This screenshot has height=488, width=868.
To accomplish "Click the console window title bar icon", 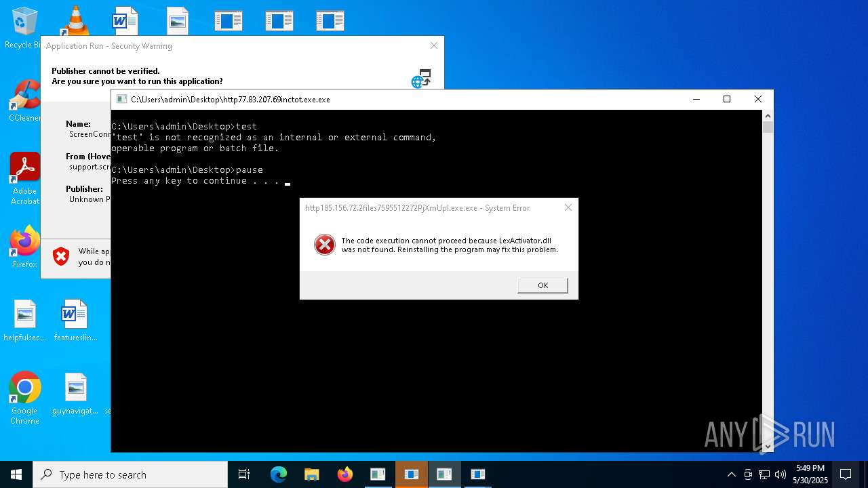I will [122, 99].
